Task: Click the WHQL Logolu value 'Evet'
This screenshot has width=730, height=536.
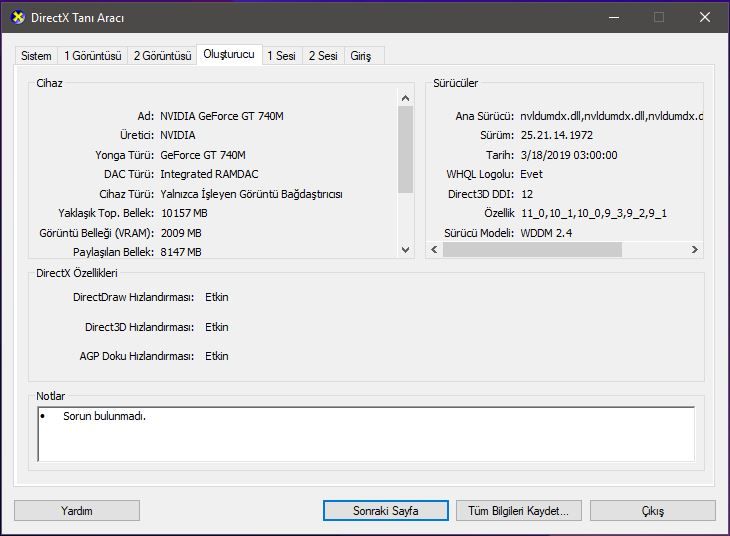Action: coord(531,174)
